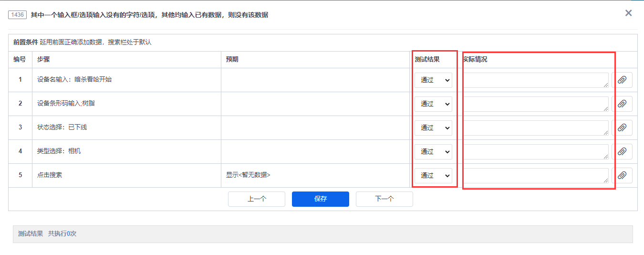Click the attachment paperclip icon for step 2
The image size is (644, 255).
(x=622, y=104)
